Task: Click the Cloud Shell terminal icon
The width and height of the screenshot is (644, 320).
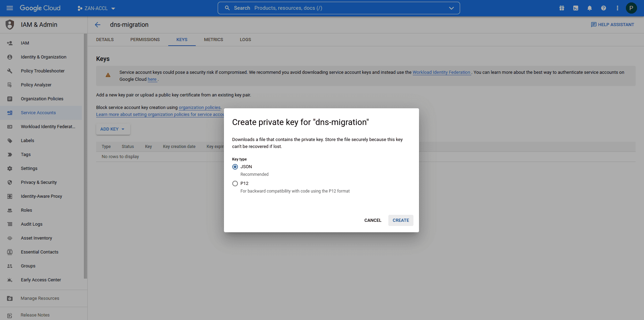Action: pos(576,8)
